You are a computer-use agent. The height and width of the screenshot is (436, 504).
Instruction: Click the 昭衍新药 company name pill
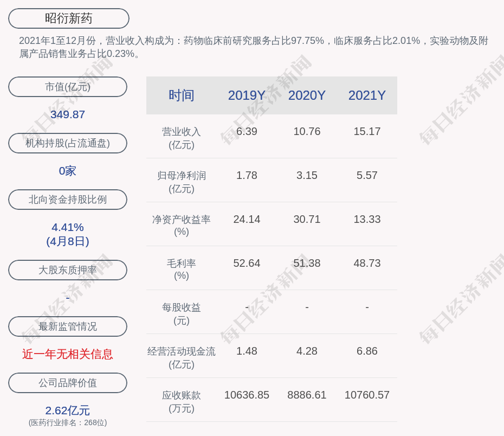[68, 18]
